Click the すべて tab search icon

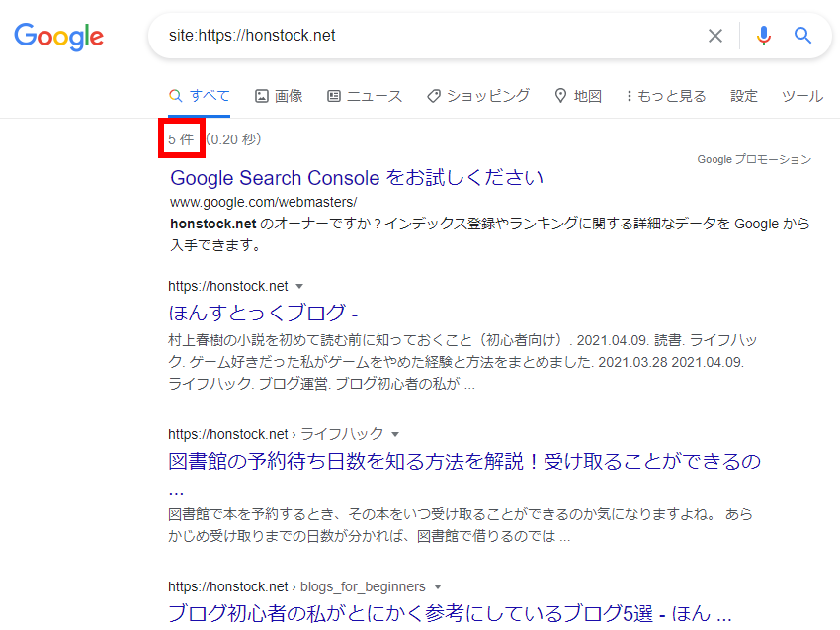coord(175,96)
